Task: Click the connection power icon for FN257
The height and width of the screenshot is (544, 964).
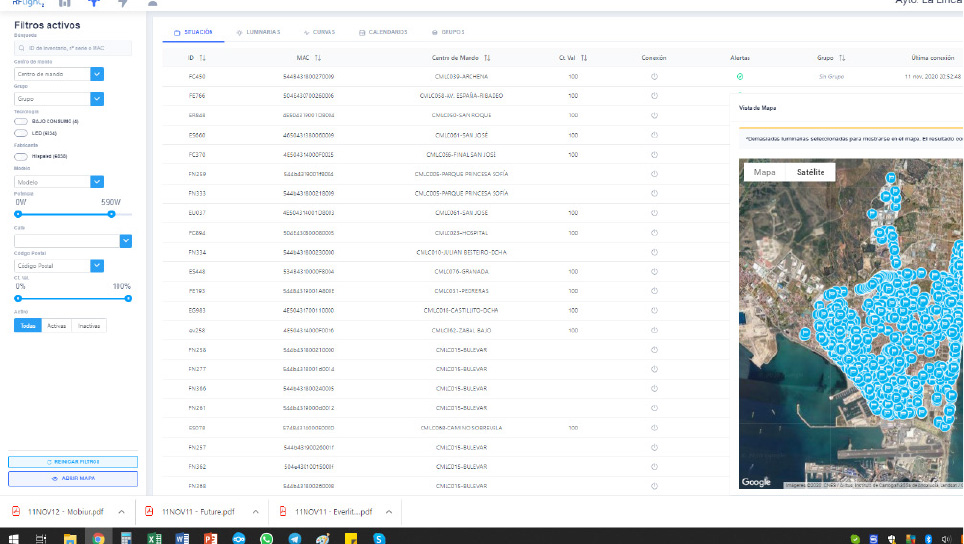Action: (x=654, y=447)
